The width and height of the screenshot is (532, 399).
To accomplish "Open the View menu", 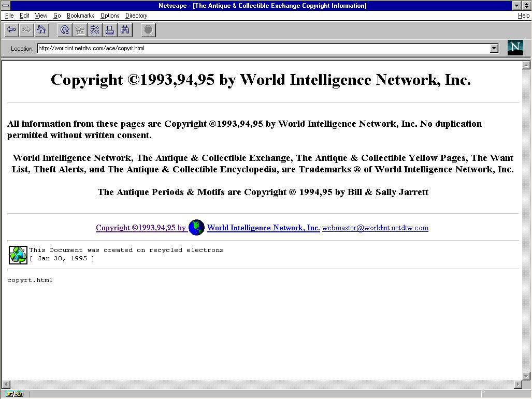I will click(x=41, y=16).
